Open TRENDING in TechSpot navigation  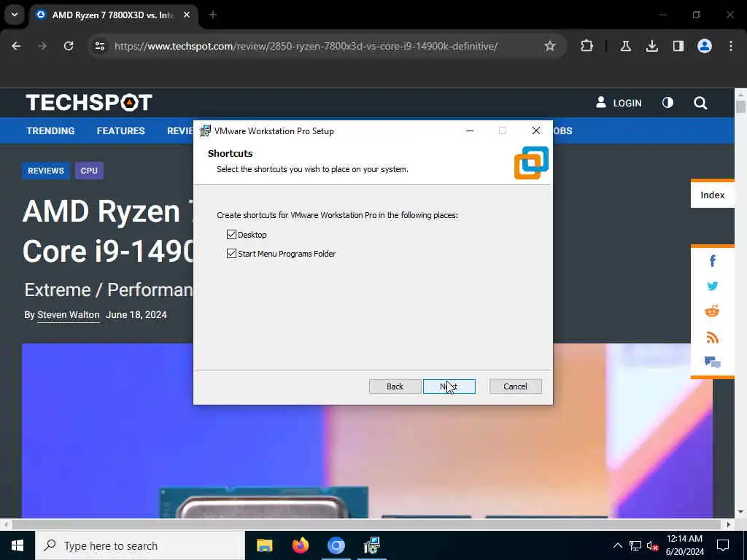click(50, 131)
